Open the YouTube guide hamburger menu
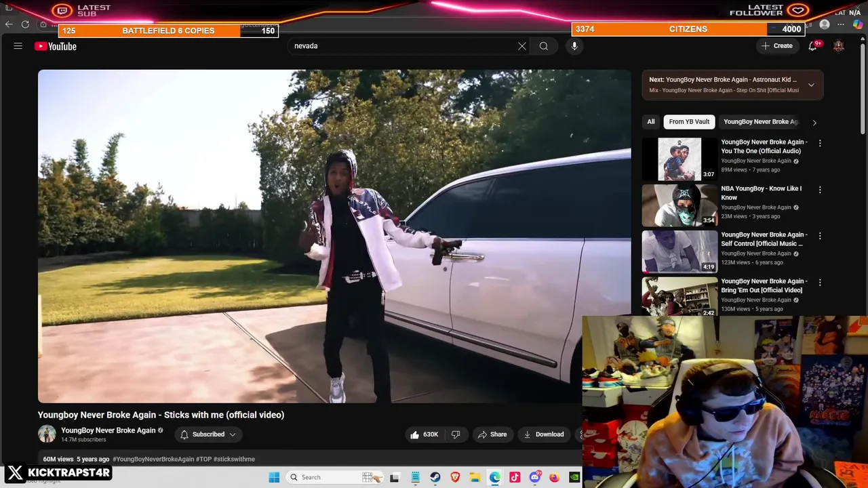Image resolution: width=868 pixels, height=488 pixels. [18, 46]
